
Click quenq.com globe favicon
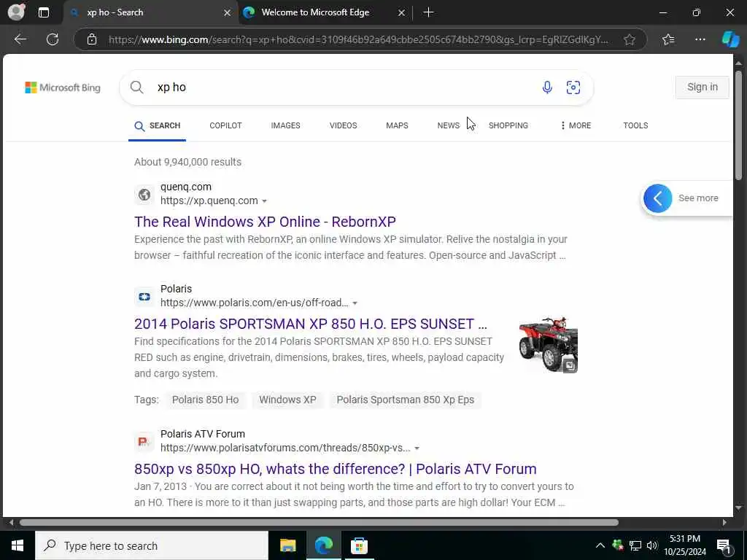(x=144, y=194)
